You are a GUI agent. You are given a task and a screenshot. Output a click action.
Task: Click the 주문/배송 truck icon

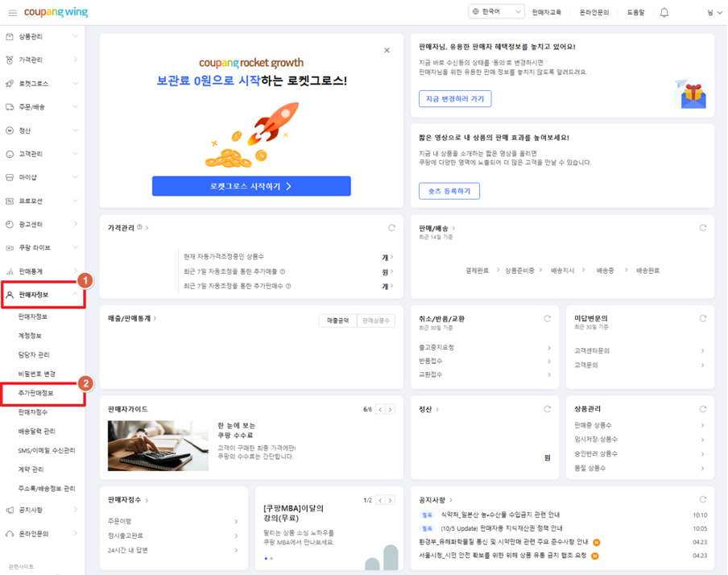(x=10, y=107)
